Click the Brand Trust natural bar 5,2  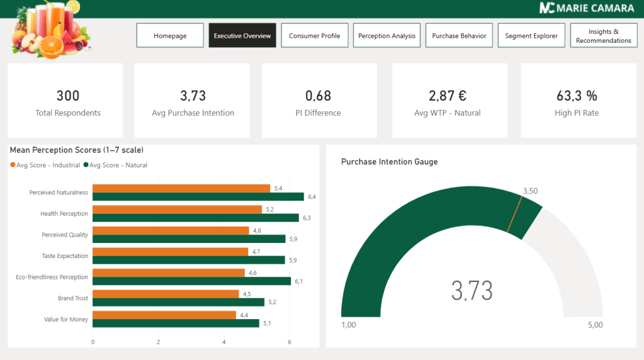pyautogui.click(x=178, y=302)
